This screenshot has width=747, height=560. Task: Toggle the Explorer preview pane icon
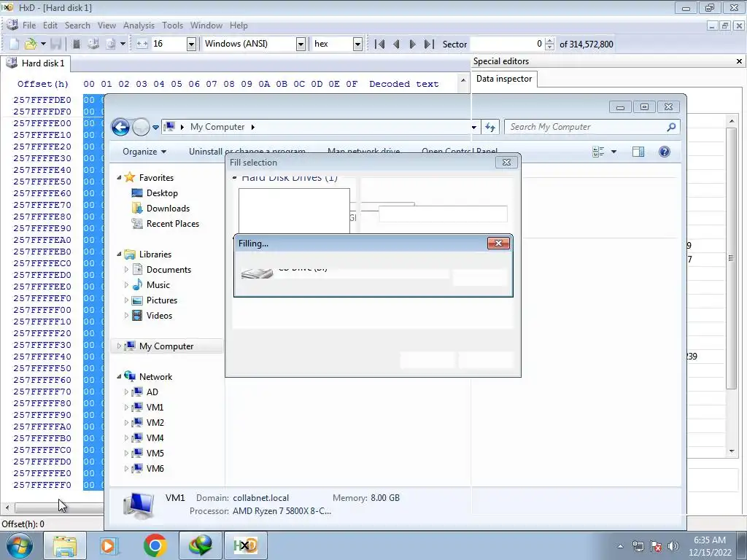(638, 152)
